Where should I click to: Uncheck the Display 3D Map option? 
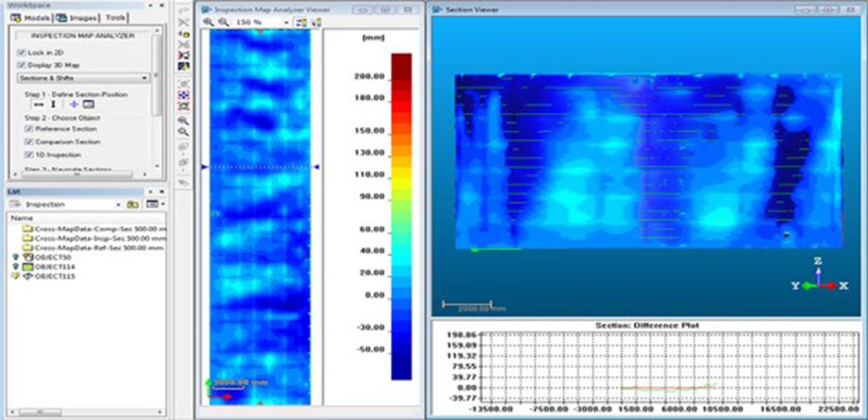(22, 65)
